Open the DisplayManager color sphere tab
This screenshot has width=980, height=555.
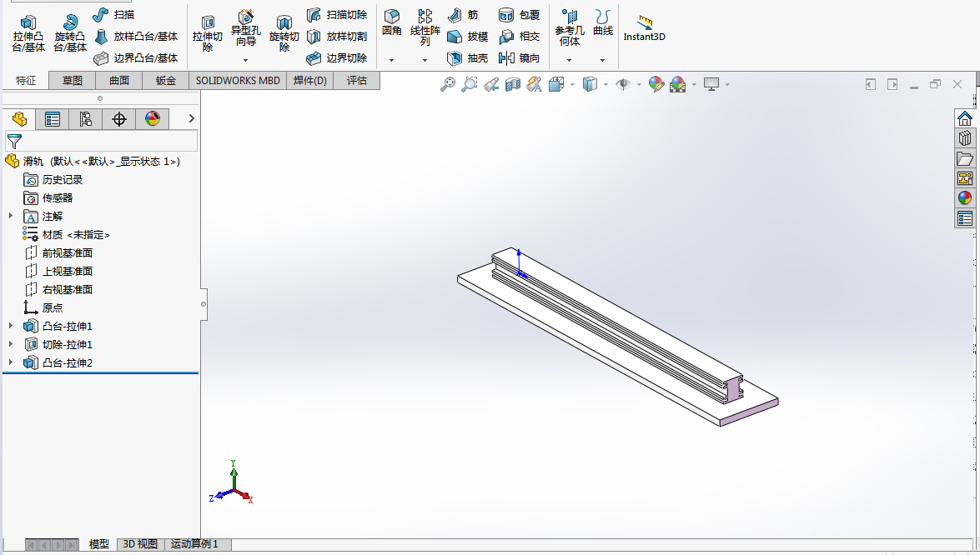click(153, 118)
